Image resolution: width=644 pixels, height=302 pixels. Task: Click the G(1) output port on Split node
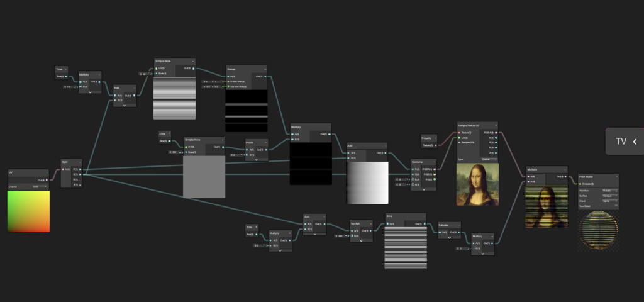click(x=80, y=174)
